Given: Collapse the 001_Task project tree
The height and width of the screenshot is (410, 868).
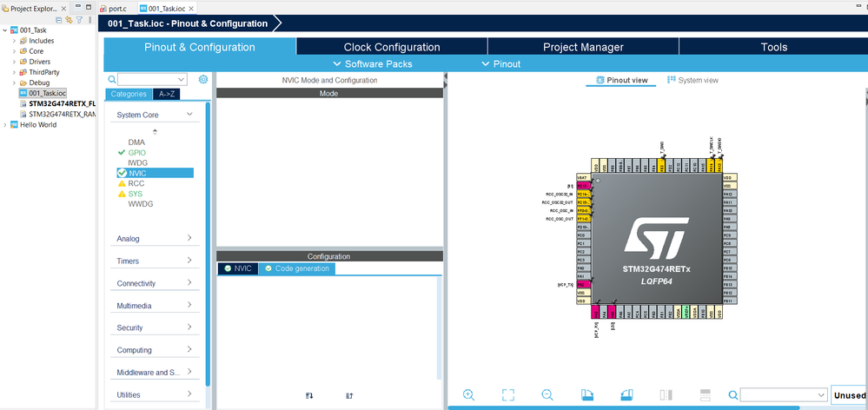Looking at the screenshot, I should (5, 30).
